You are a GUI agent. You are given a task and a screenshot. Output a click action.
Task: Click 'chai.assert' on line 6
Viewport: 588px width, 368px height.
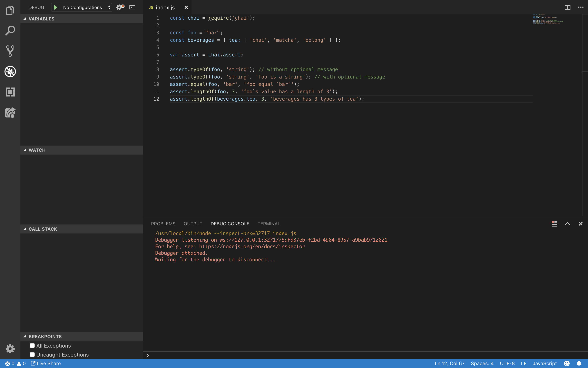[x=224, y=55]
